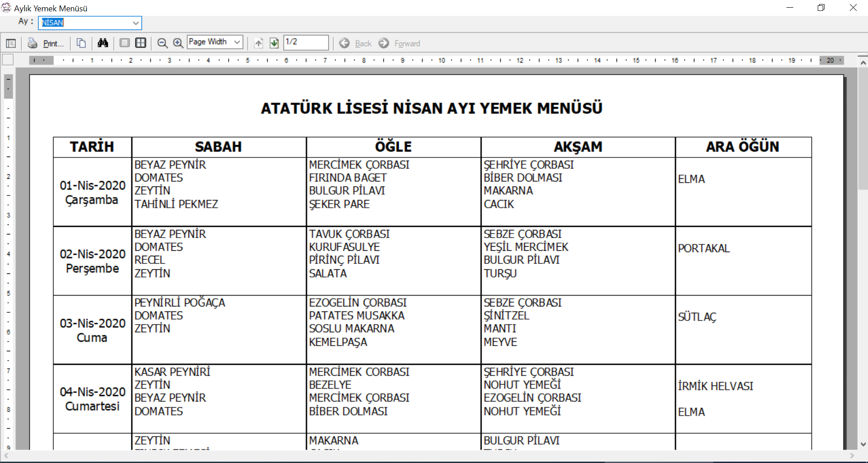Click the date 03-Nis-2020
This screenshot has width=868, height=463.
click(x=92, y=324)
